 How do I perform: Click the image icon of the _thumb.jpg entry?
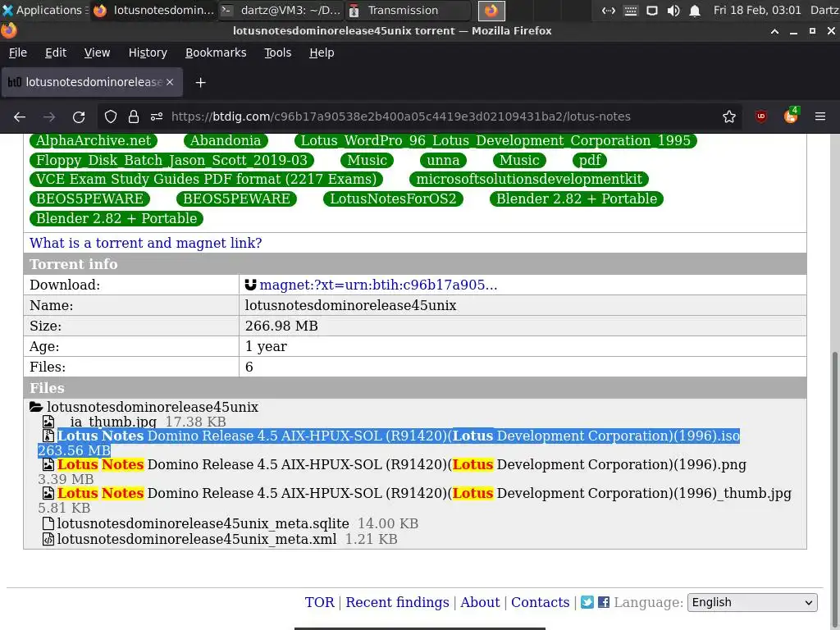pos(48,493)
